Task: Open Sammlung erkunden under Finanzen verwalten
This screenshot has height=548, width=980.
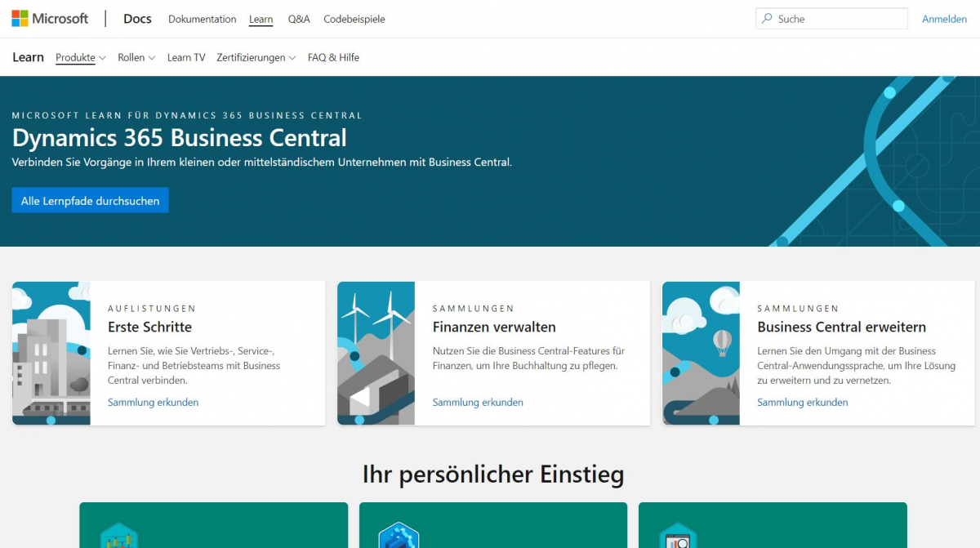Action: (x=478, y=403)
